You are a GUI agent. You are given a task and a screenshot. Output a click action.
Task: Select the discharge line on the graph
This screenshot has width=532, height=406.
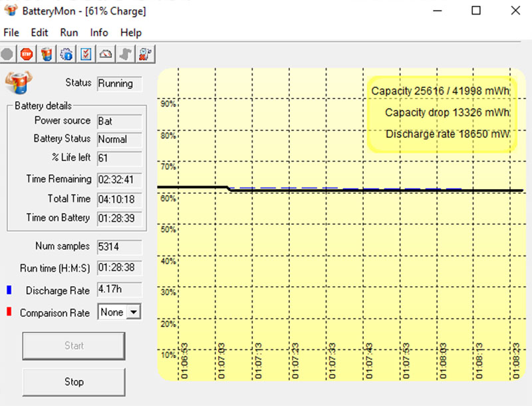click(x=332, y=188)
